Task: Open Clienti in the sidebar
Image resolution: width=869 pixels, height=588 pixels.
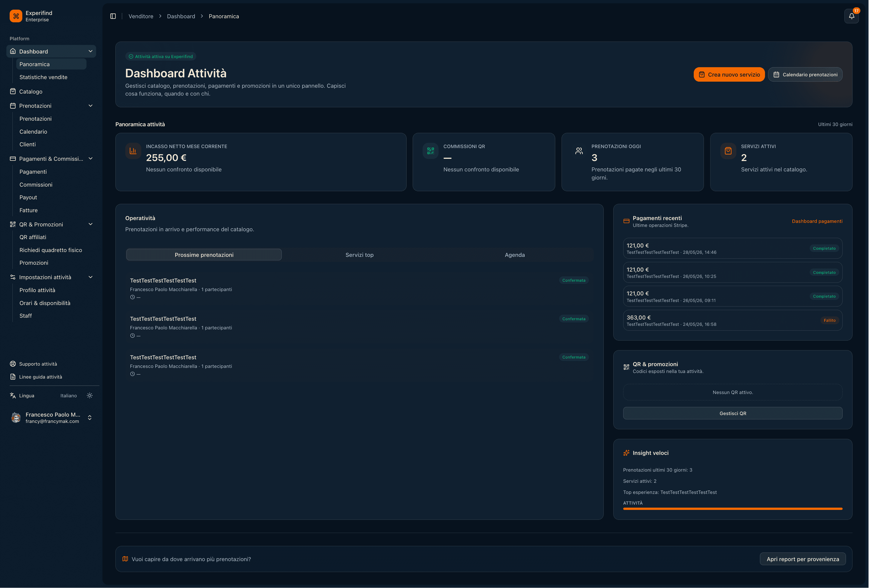Action: [x=51, y=144]
